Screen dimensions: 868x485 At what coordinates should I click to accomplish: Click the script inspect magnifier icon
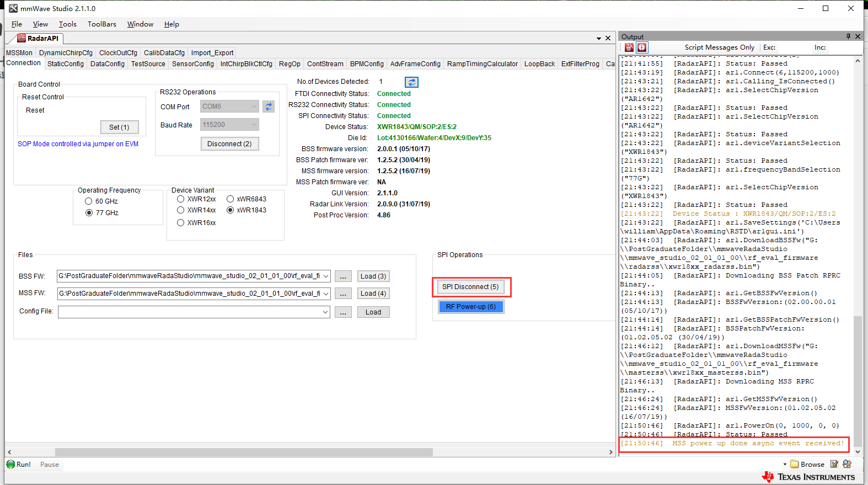(847, 464)
